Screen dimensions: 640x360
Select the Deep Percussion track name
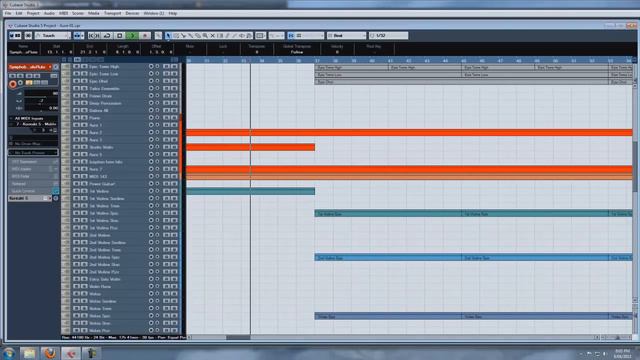click(105, 103)
